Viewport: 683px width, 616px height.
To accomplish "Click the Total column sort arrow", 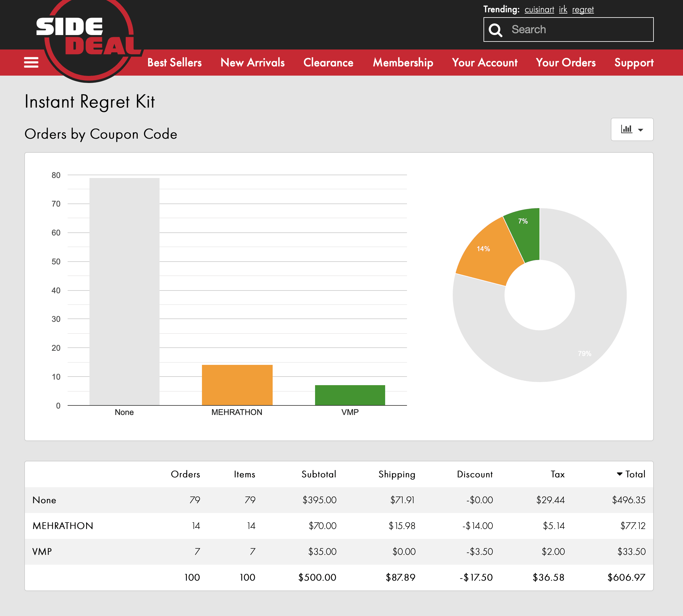I will pyautogui.click(x=619, y=474).
